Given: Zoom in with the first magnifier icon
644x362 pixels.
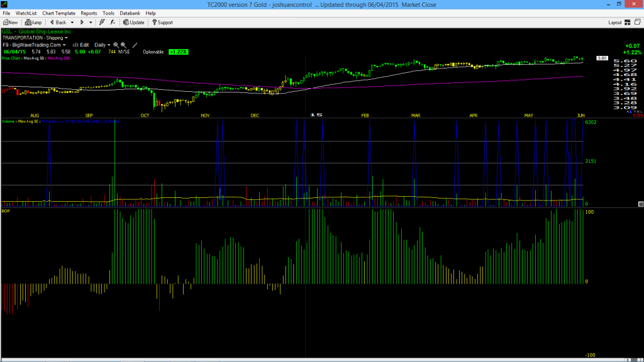Looking at the screenshot, I should 116,45.
